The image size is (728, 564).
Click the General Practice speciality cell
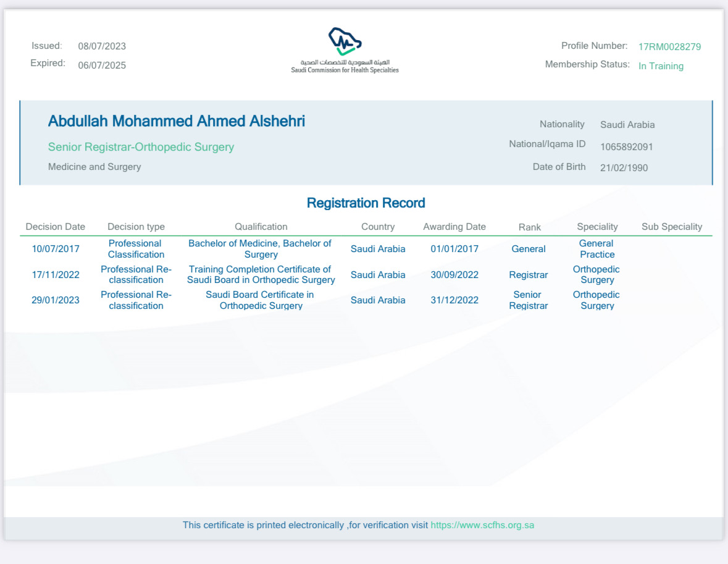pos(596,249)
